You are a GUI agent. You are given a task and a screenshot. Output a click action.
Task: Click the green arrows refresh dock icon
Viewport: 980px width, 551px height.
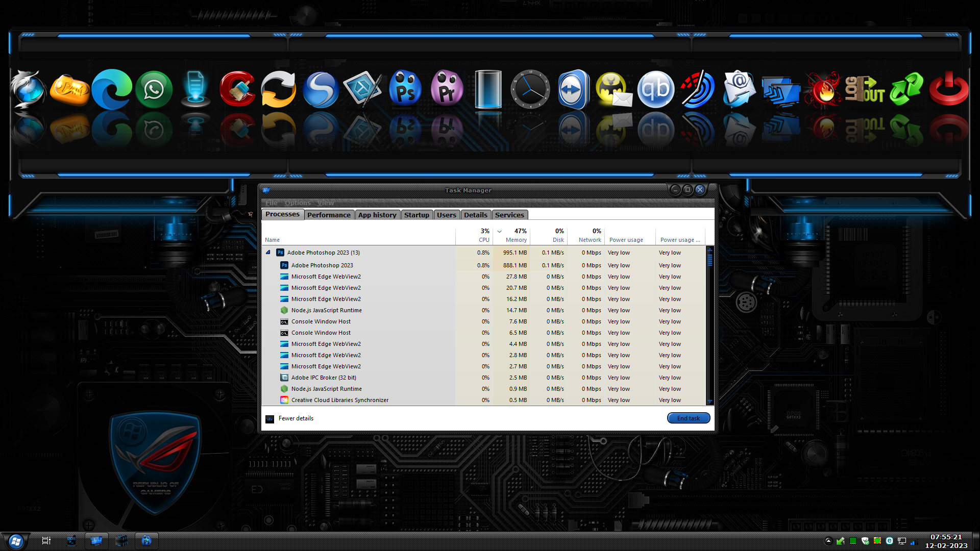coord(907,89)
